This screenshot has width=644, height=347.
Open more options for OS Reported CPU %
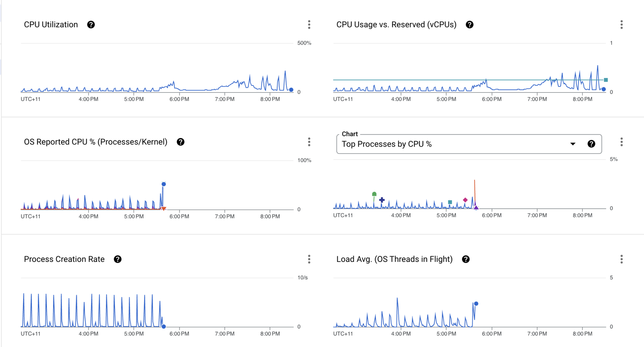pos(309,142)
